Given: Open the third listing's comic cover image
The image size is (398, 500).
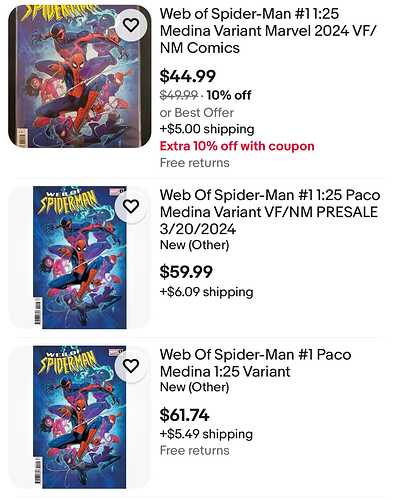Looking at the screenshot, I should (79, 417).
